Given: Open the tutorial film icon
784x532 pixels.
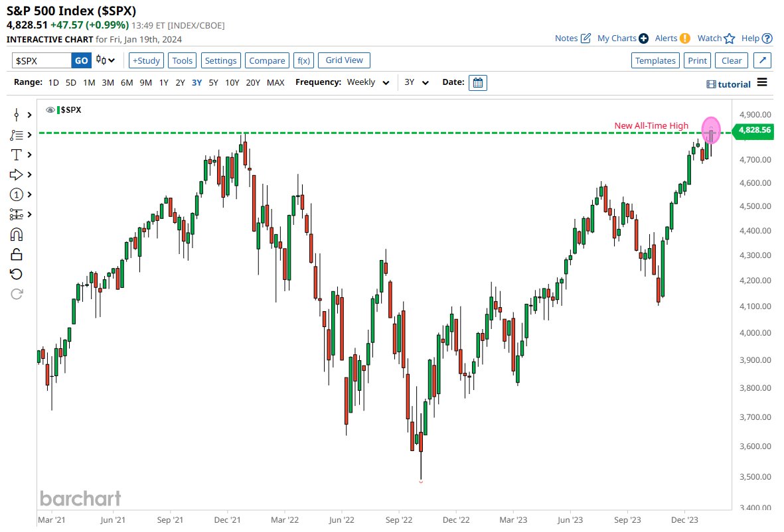Looking at the screenshot, I should click(x=710, y=84).
